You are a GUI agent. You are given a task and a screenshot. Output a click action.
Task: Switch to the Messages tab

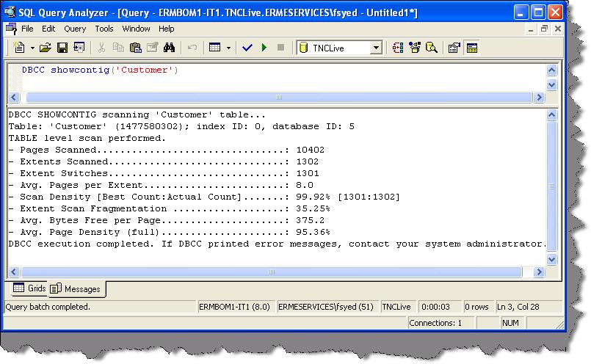(x=76, y=289)
